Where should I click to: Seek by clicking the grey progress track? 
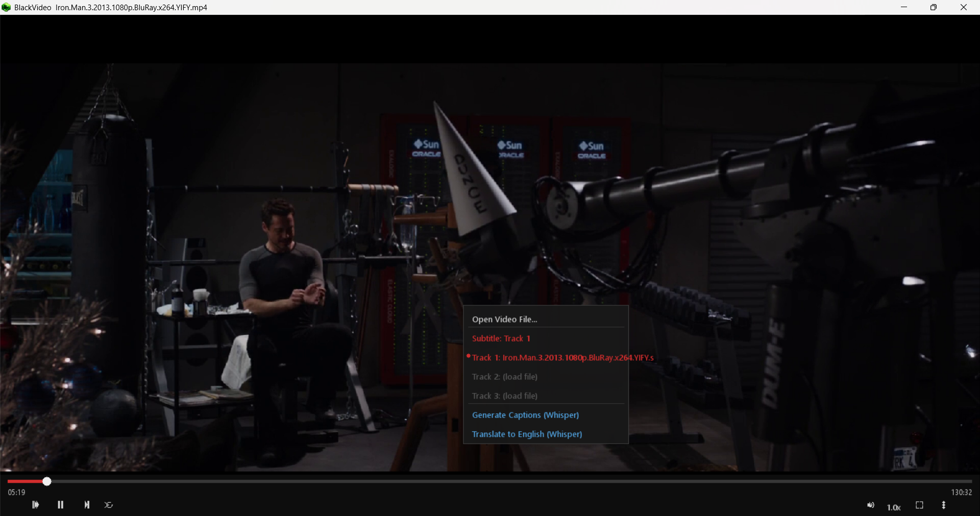(511, 481)
